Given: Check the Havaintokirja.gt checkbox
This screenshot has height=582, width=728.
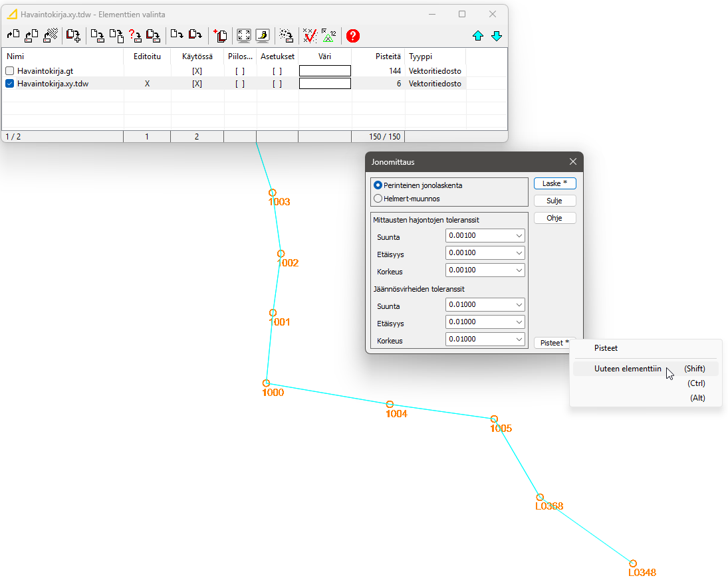Looking at the screenshot, I should 10,71.
